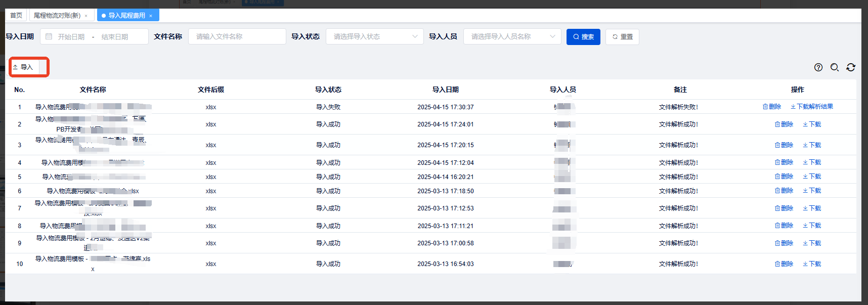Click the calendar icon in the date field
Viewport: 868px width, 305px height.
[49, 36]
